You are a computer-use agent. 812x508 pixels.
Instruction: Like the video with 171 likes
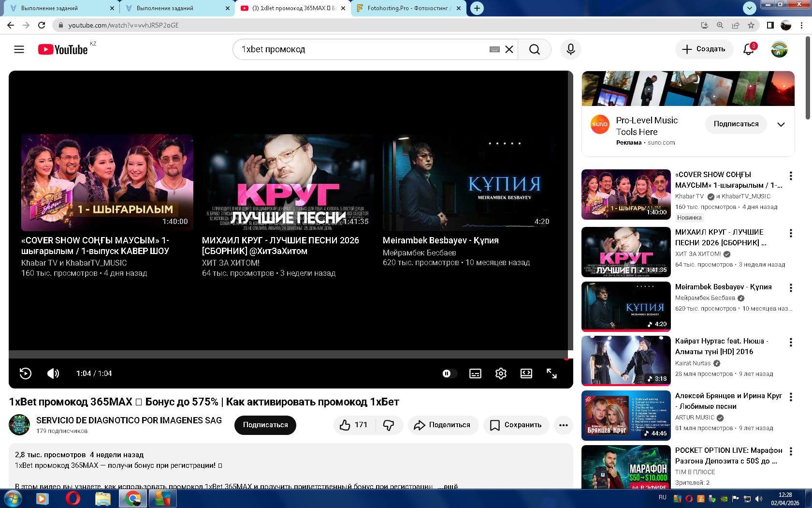point(354,425)
